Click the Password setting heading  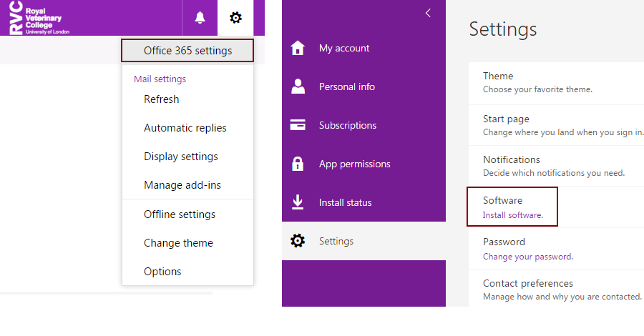(504, 242)
